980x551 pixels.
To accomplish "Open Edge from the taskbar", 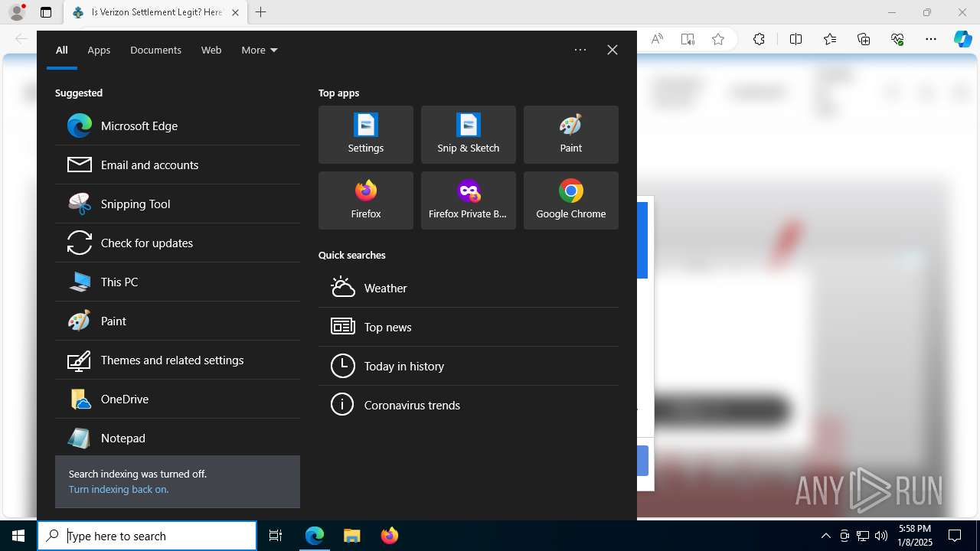I will click(x=315, y=536).
